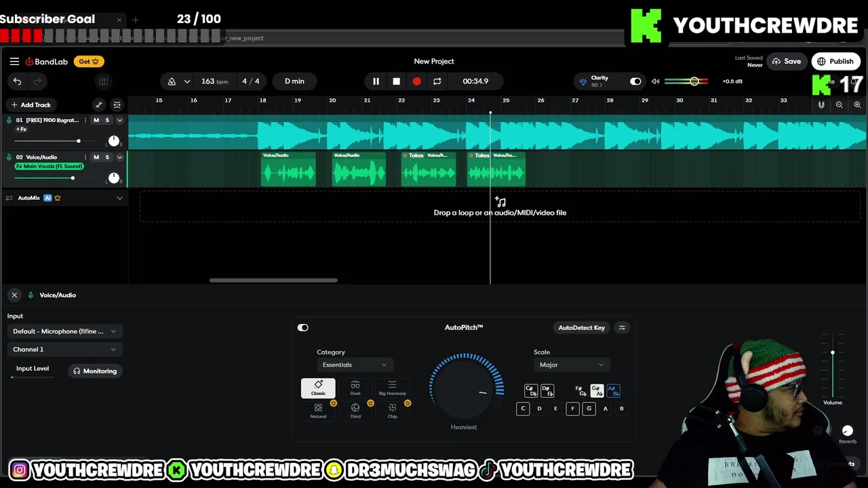Toggle note F in AutoPitch scale
The height and width of the screenshot is (488, 868).
click(x=572, y=409)
